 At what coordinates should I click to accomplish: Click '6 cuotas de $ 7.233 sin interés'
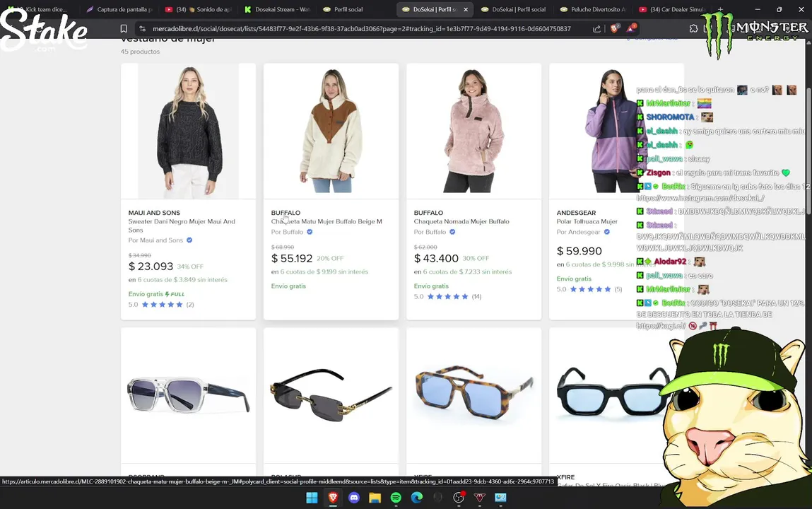[x=467, y=272]
